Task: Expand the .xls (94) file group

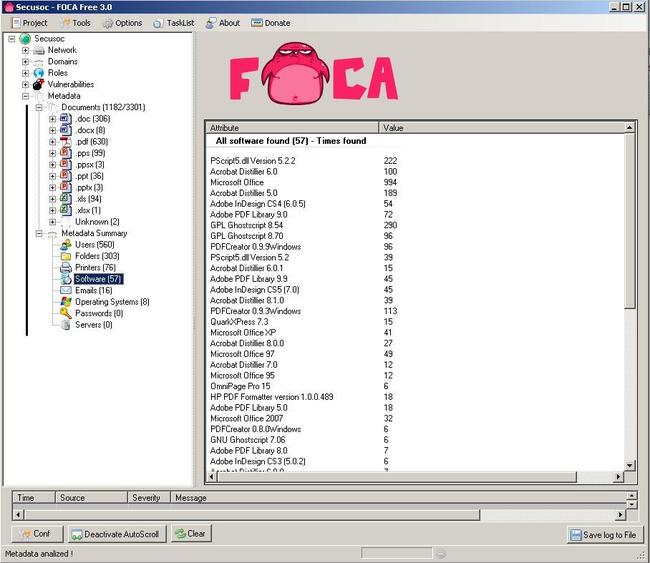Action: (x=52, y=199)
